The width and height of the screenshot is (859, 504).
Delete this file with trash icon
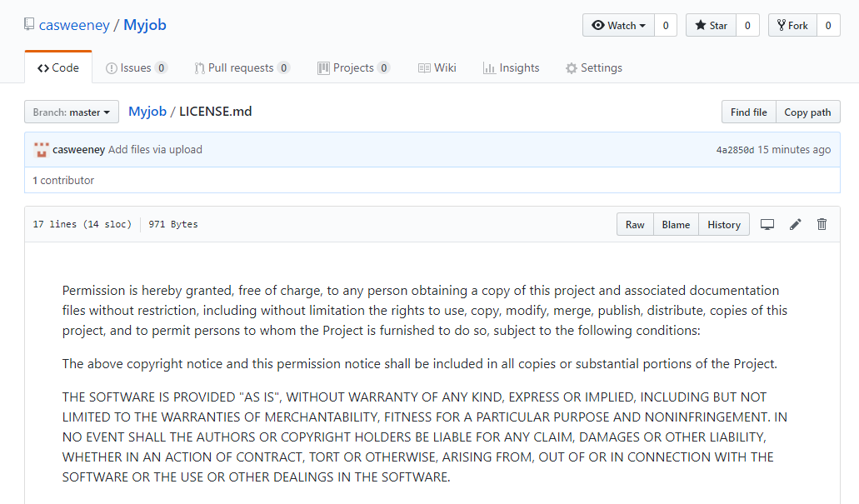pyautogui.click(x=822, y=224)
